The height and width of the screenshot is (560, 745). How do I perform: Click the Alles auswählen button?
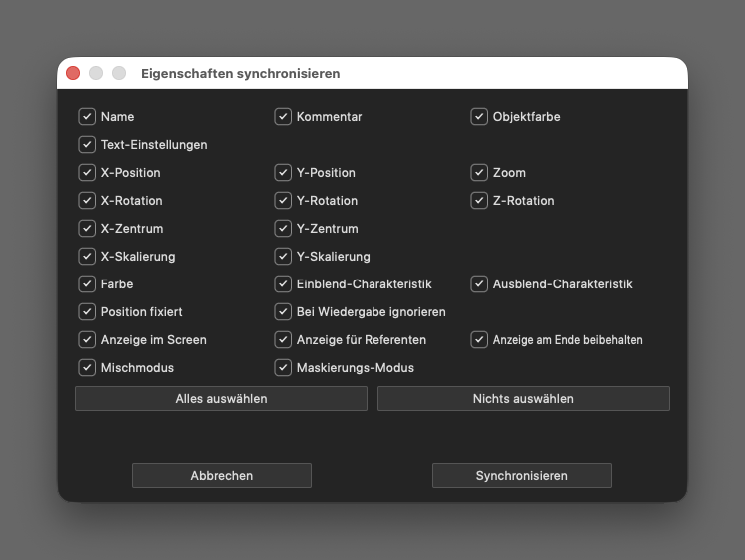pos(221,399)
